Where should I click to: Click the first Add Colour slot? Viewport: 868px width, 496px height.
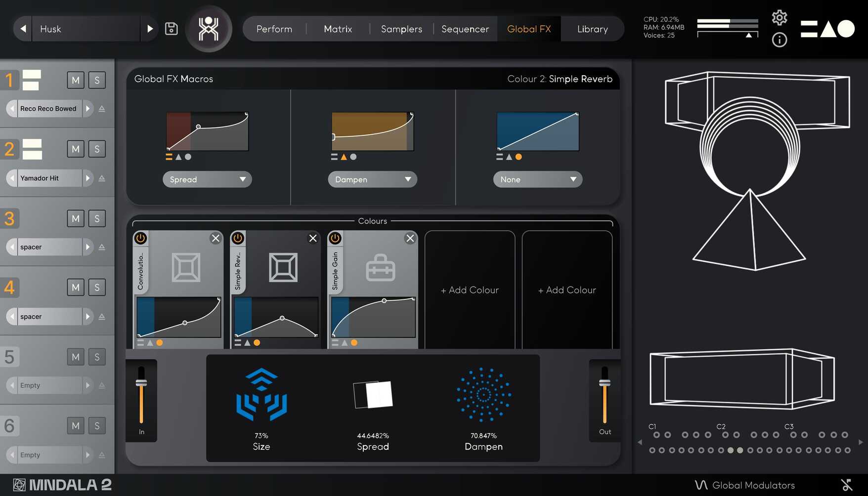click(x=470, y=290)
